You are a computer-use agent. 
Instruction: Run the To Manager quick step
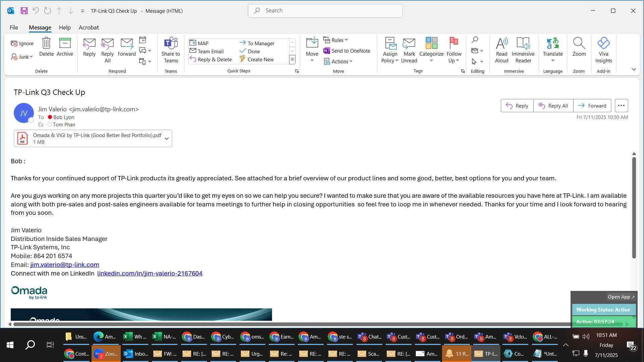click(x=257, y=43)
